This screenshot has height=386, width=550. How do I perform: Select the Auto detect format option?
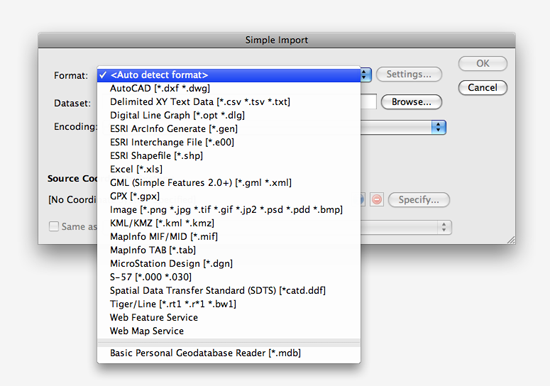coord(229,75)
